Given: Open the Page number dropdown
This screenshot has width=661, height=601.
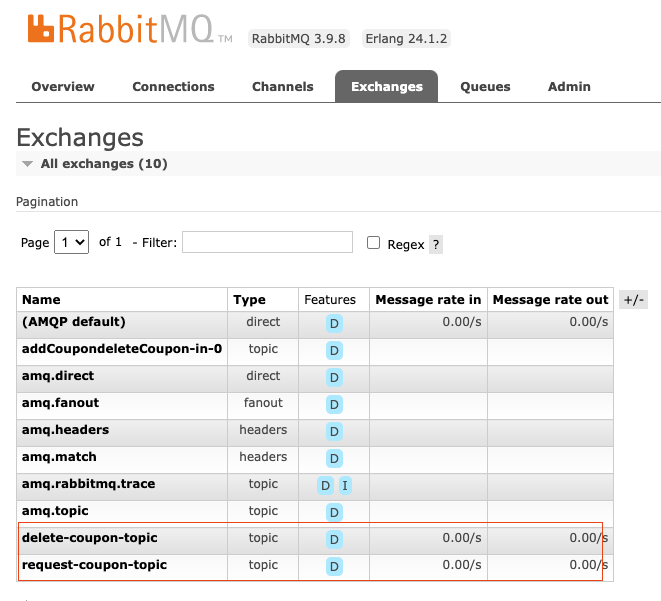Looking at the screenshot, I should 71,242.
